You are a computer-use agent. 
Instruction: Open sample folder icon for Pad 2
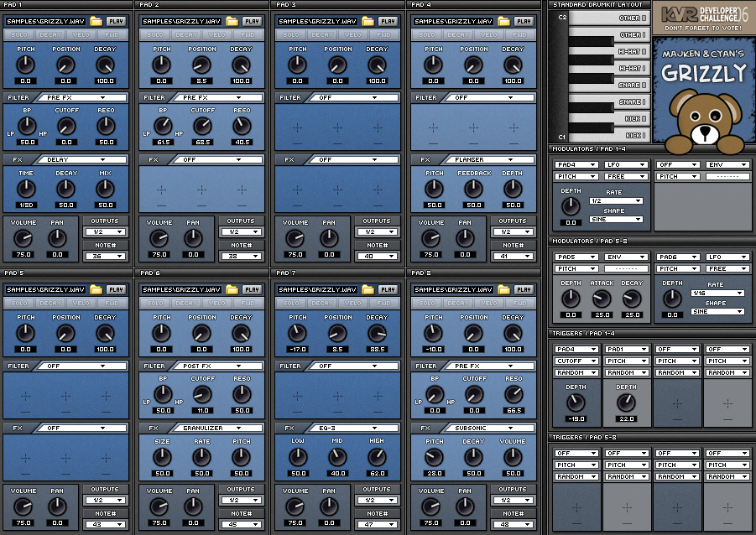point(232,21)
